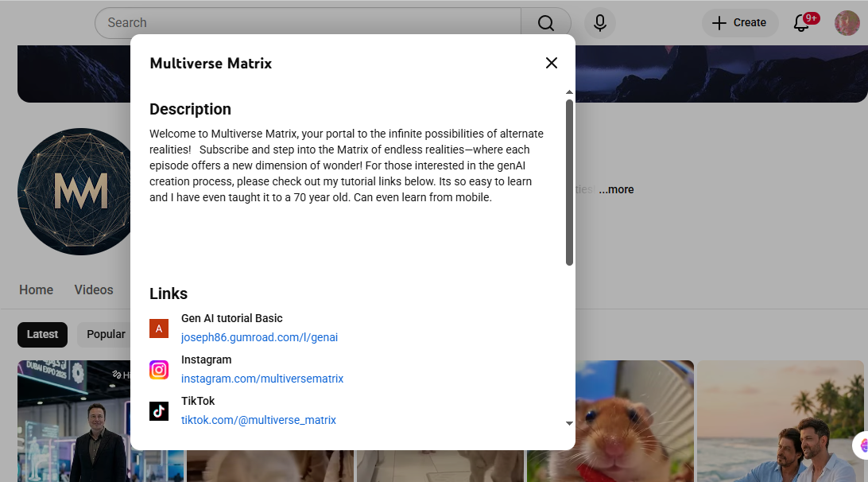Go to the Home tab
The width and height of the screenshot is (868, 482).
(36, 290)
